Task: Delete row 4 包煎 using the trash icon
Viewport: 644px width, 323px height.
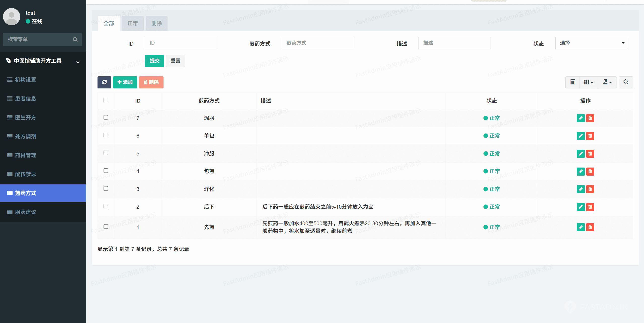Action: pyautogui.click(x=590, y=171)
